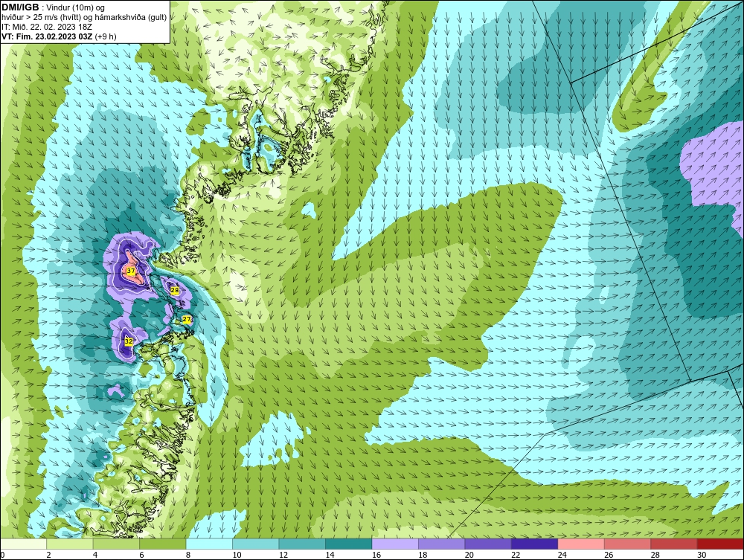The image size is (744, 560).
Task: Click the legend tick label 12
Action: click(x=283, y=555)
